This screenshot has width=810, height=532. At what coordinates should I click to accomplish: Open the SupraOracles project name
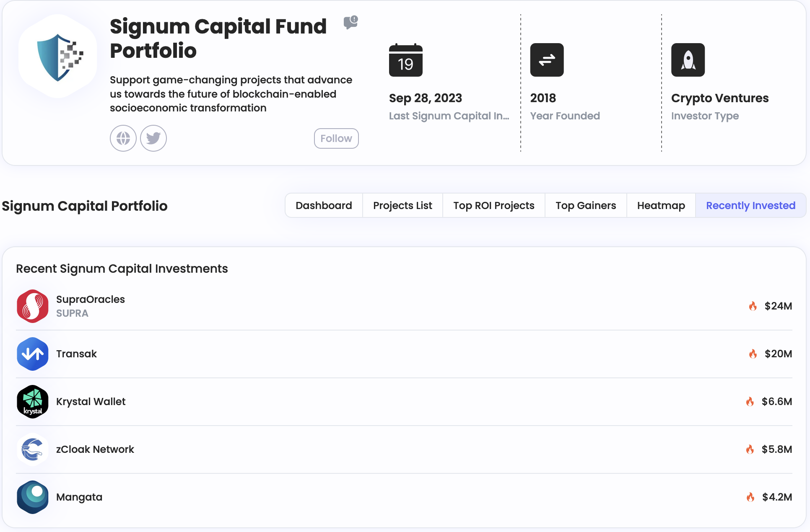(91, 300)
